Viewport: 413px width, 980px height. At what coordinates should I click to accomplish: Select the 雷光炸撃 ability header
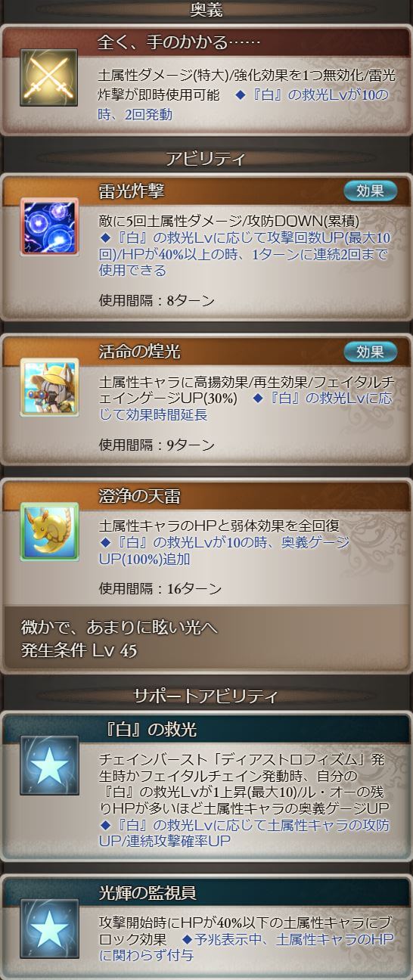[206, 191]
